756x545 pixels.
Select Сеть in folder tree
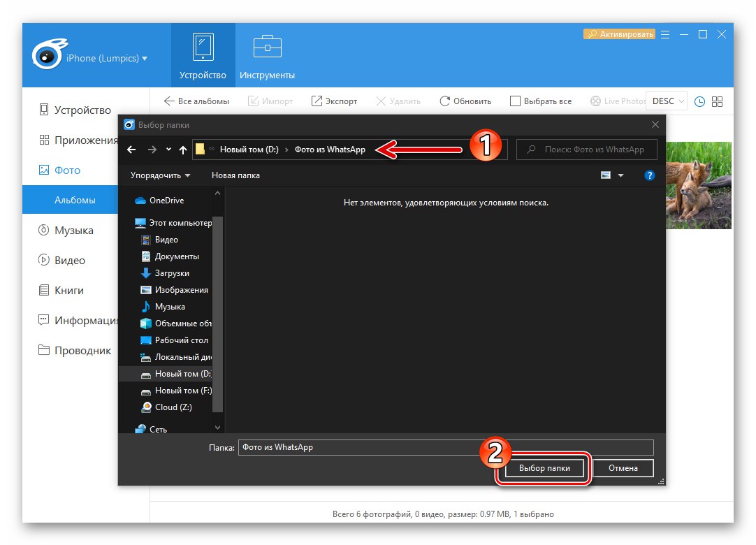(151, 429)
